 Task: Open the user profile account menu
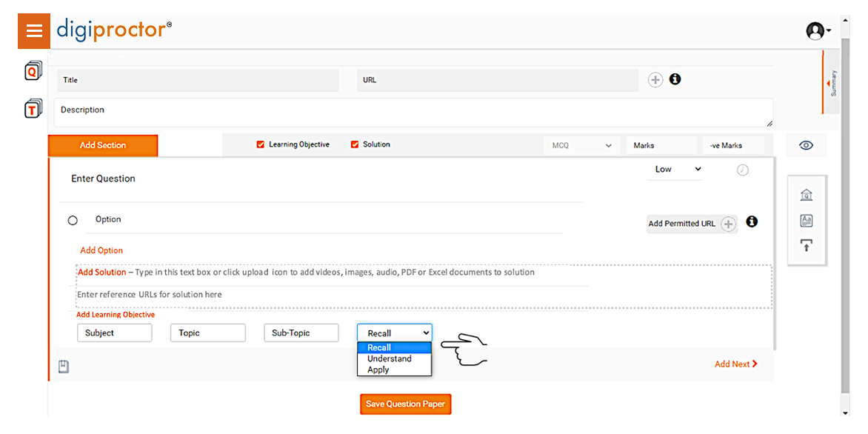coord(818,31)
